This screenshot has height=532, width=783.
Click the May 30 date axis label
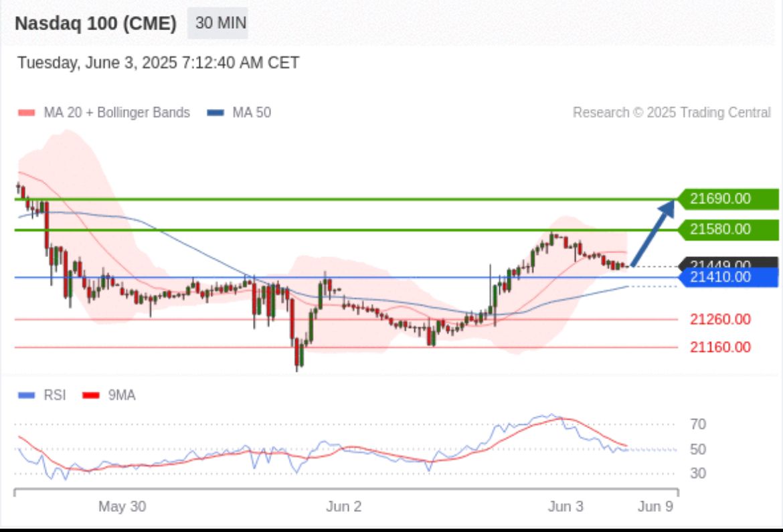pos(122,507)
